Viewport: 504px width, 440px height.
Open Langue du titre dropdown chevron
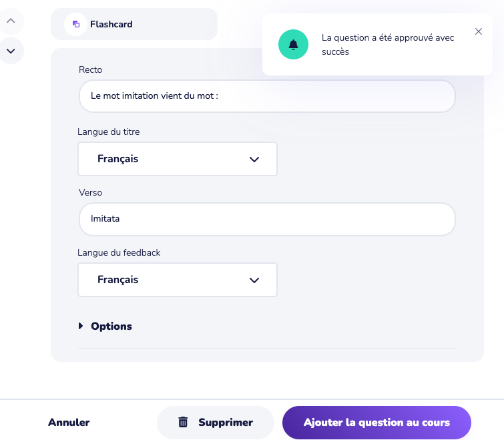tap(254, 160)
